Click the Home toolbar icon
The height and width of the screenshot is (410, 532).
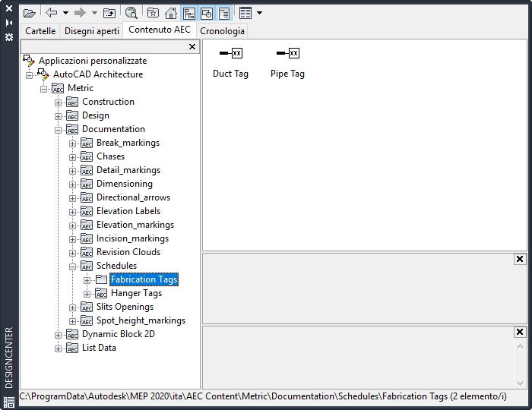[171, 13]
